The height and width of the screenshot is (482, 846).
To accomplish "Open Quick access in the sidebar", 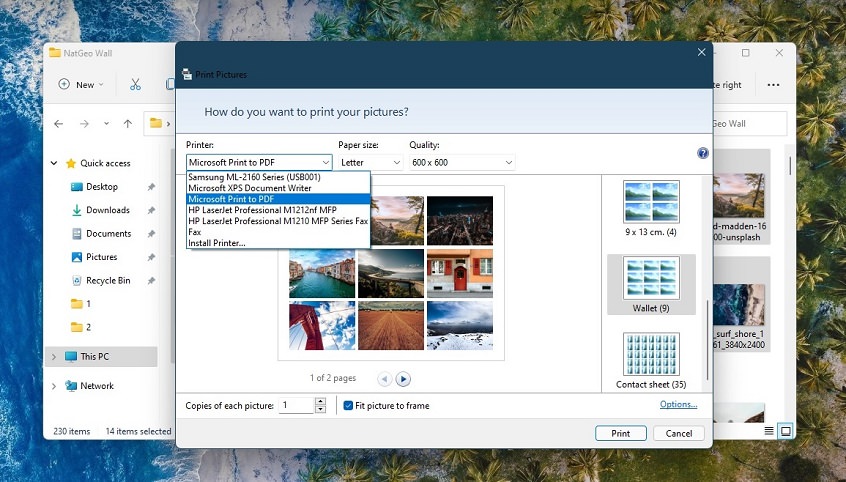I will pyautogui.click(x=105, y=163).
